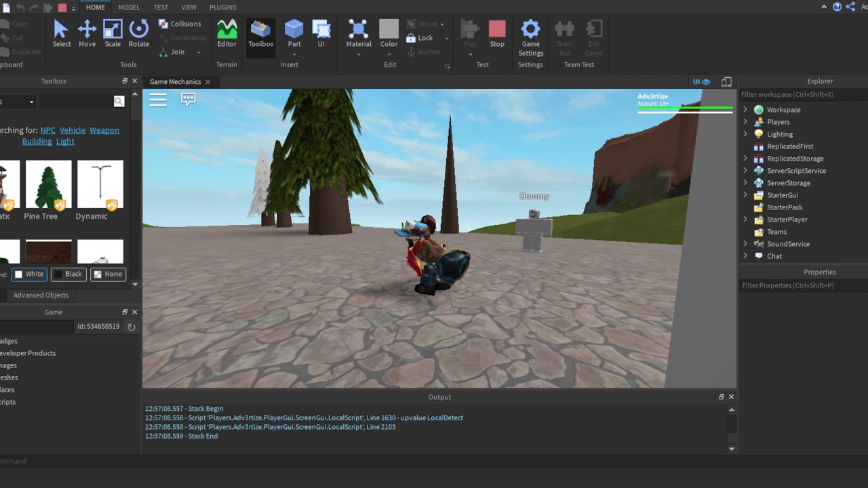Toggle UI visibility eye
Viewport: 868px width, 488px height.
pyautogui.click(x=701, y=81)
